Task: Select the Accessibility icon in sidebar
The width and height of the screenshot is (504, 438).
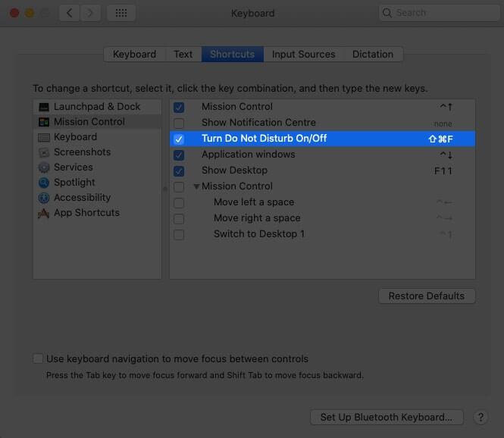Action: click(44, 198)
